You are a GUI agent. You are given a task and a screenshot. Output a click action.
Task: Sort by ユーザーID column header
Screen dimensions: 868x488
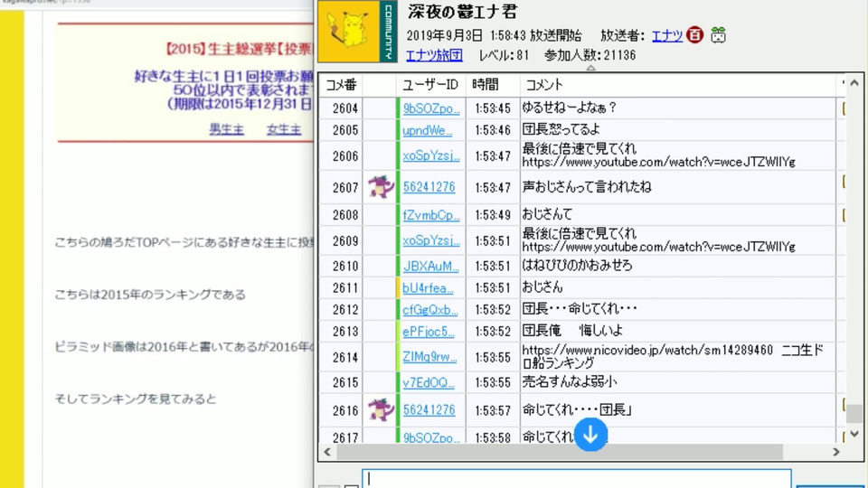click(x=430, y=85)
